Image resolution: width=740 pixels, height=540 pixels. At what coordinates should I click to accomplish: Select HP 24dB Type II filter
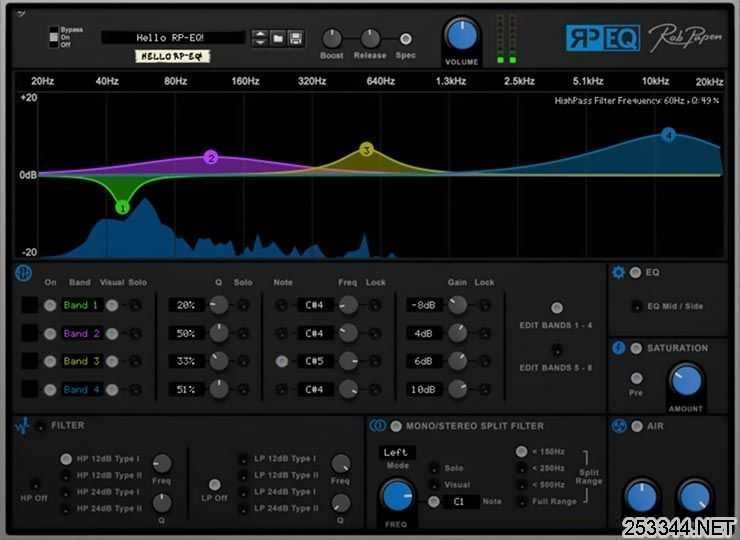[66, 509]
